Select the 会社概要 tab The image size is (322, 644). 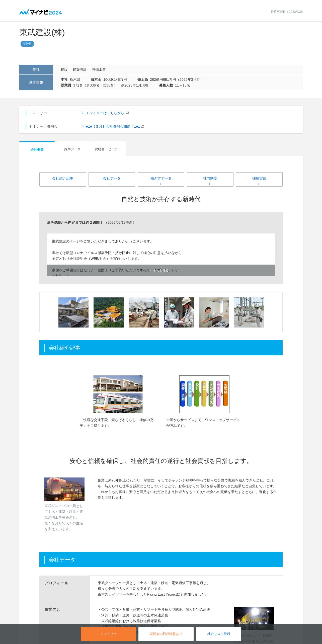37,149
